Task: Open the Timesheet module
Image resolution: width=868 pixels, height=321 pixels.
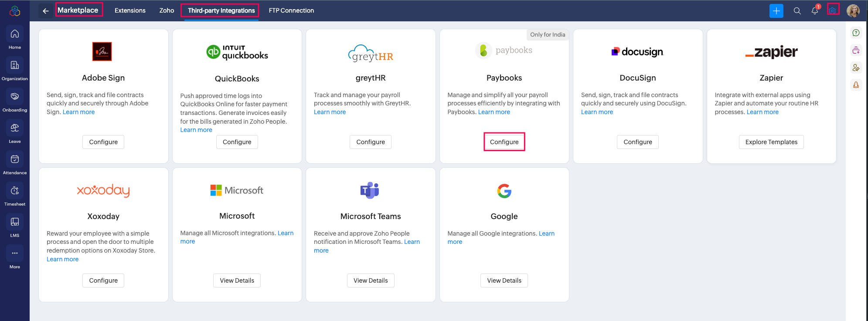Action: coord(15,195)
